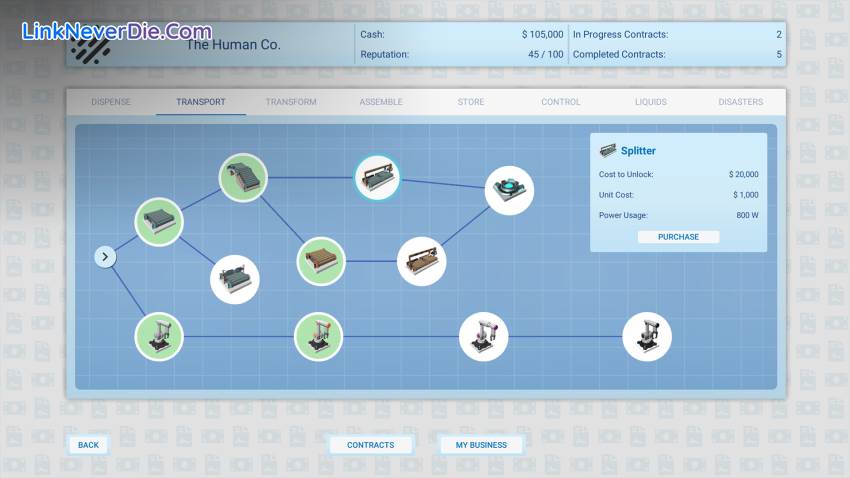
Task: Select the first green robot arm node
Action: 159,337
